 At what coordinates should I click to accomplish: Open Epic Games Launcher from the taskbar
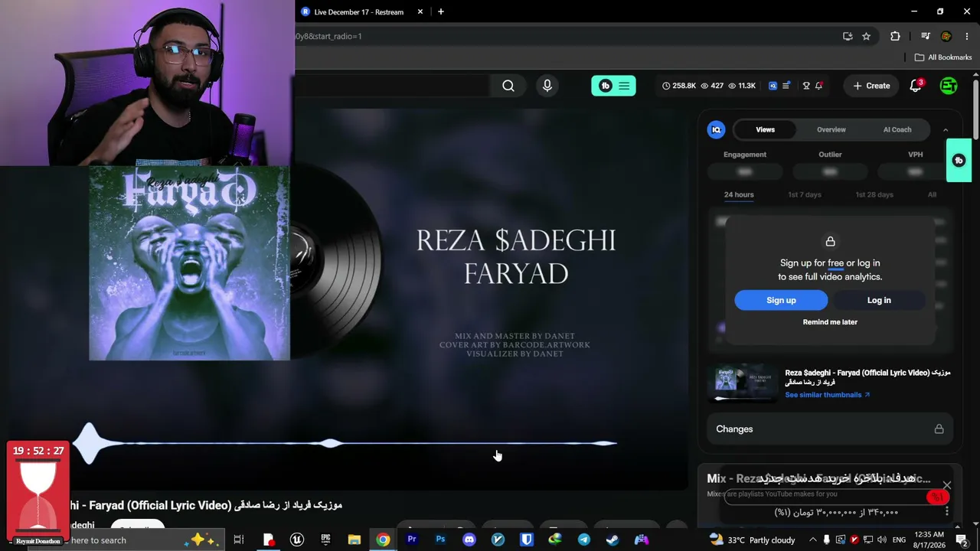point(325,540)
